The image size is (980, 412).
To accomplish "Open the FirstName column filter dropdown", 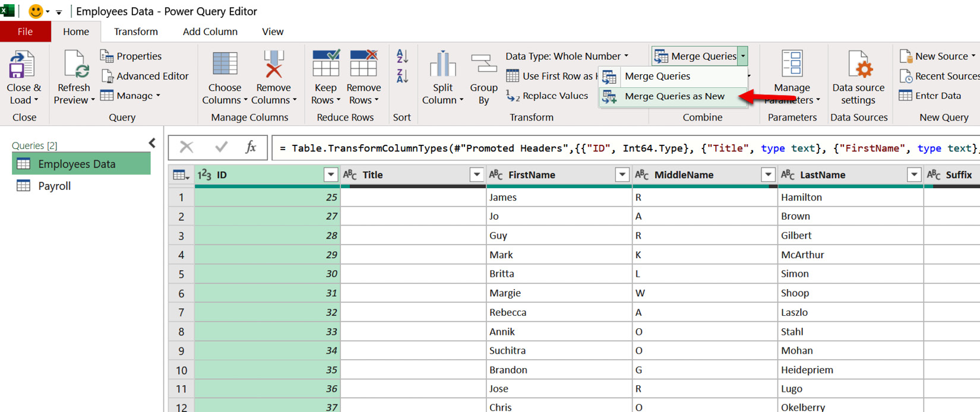I will [622, 175].
